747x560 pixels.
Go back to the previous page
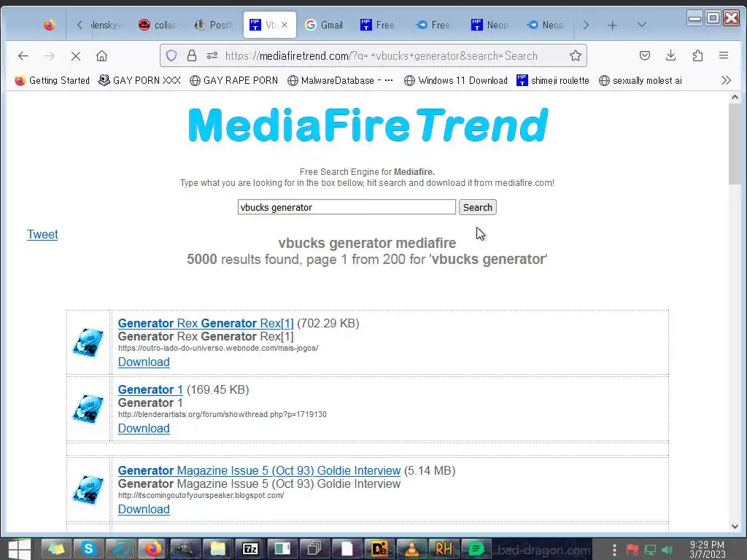pyautogui.click(x=23, y=55)
